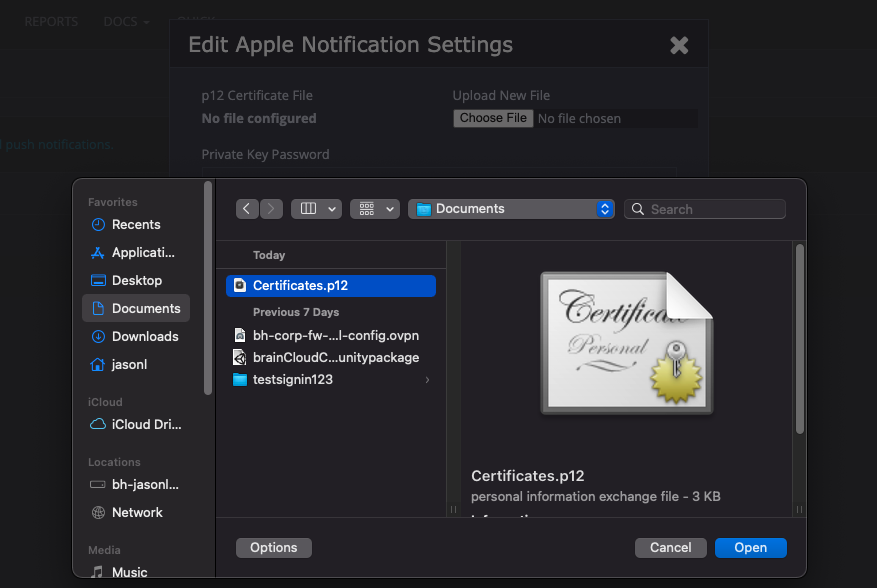Image resolution: width=877 pixels, height=588 pixels.
Task: Click the iCloud Drive cloud icon
Action: click(98, 424)
